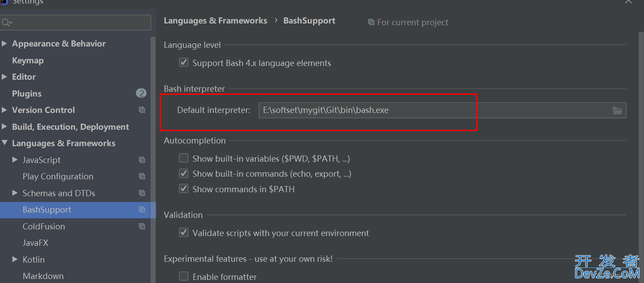Viewport: 644px width, 283px height.
Task: Disable Support Bash 4.x language elements
Action: point(184,63)
